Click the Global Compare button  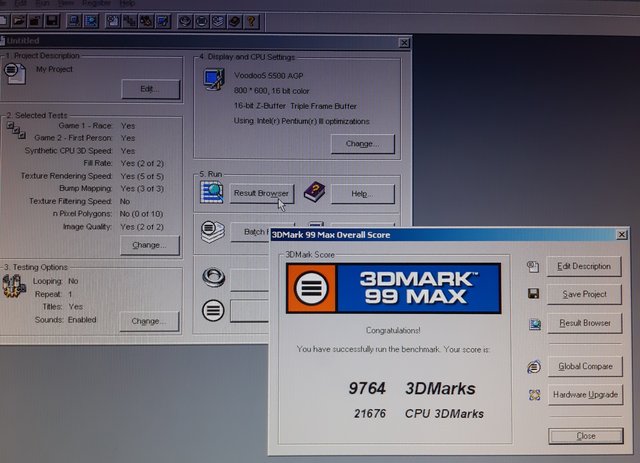585,367
